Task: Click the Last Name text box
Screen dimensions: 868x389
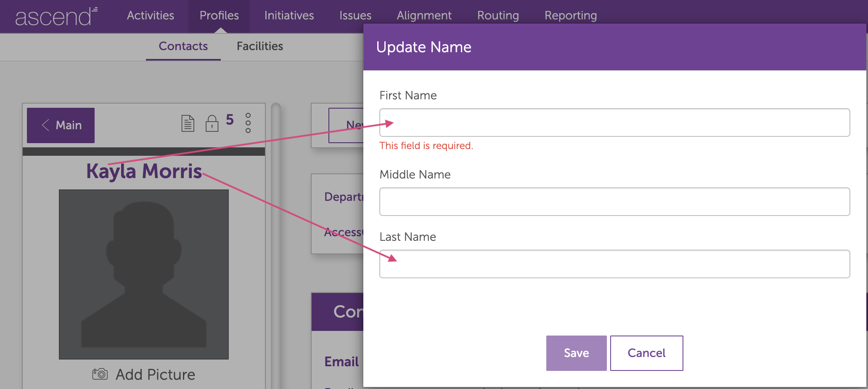Action: click(614, 264)
